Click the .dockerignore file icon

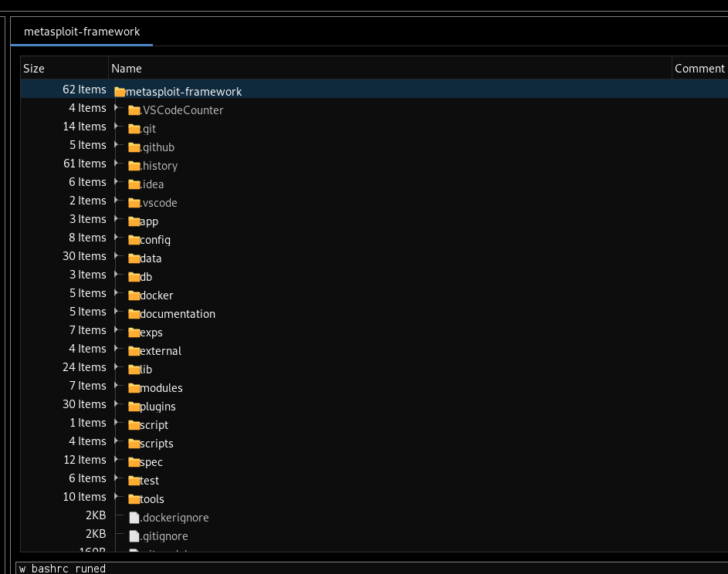click(x=134, y=518)
